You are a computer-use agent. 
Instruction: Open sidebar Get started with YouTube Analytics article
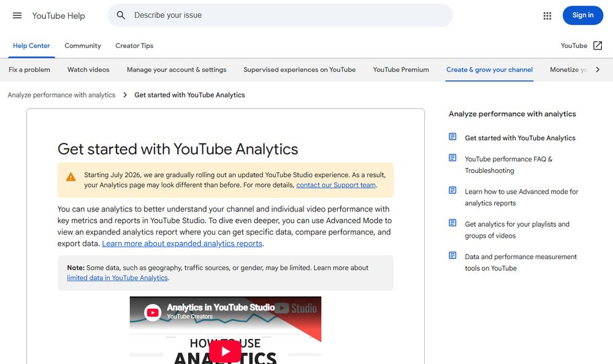(520, 138)
